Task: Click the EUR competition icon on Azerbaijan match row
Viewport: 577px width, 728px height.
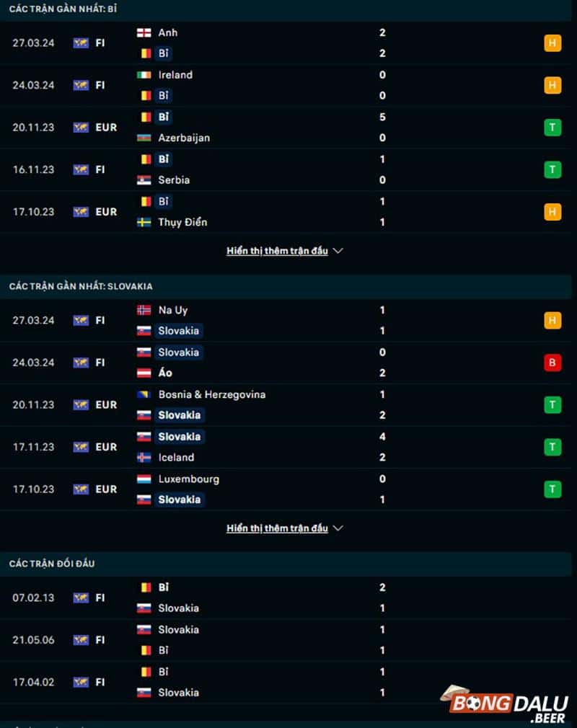Action: (x=81, y=127)
